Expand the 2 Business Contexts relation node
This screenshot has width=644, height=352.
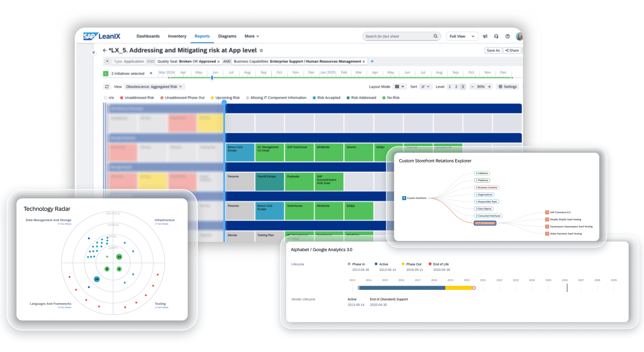click(x=486, y=187)
